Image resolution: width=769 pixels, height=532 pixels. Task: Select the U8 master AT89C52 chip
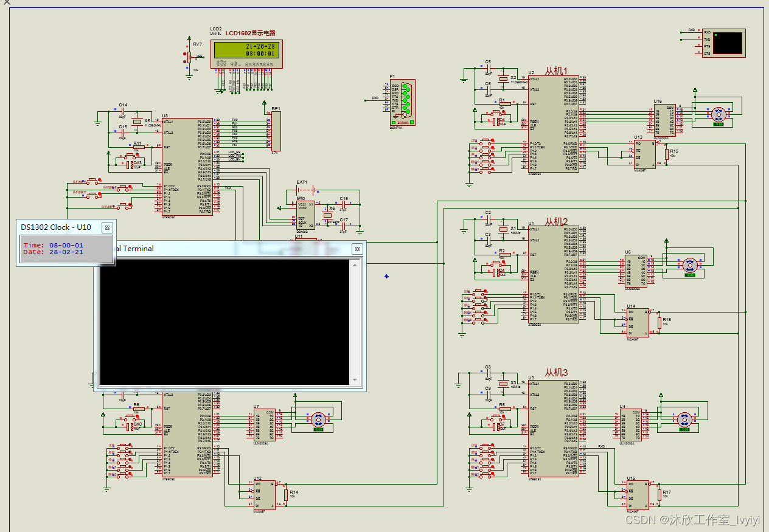pos(187,165)
